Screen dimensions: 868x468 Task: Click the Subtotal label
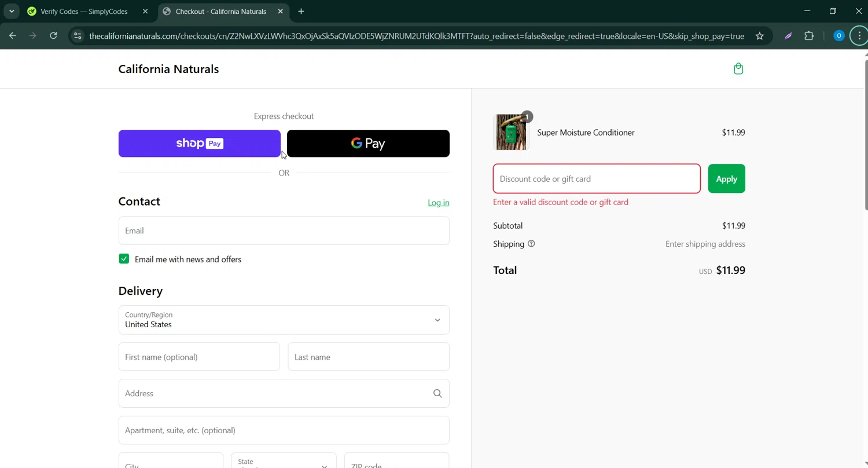pos(507,226)
